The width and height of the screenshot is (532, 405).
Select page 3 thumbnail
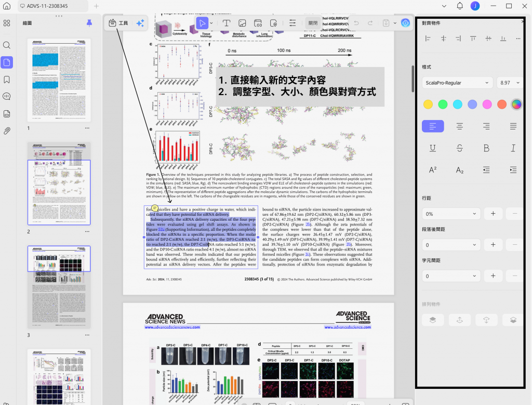[59, 287]
